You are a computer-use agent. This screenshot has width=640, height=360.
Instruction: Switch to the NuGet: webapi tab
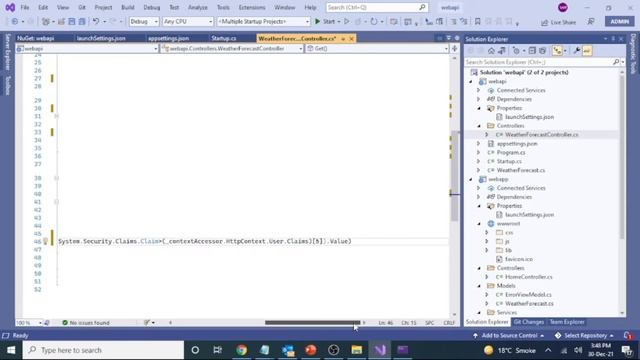tap(36, 38)
